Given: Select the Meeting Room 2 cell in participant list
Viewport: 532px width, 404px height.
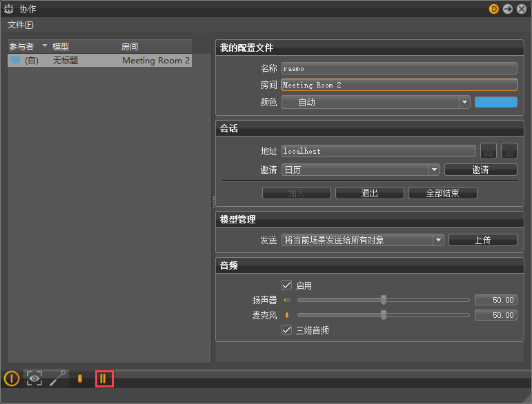Looking at the screenshot, I should [x=156, y=61].
